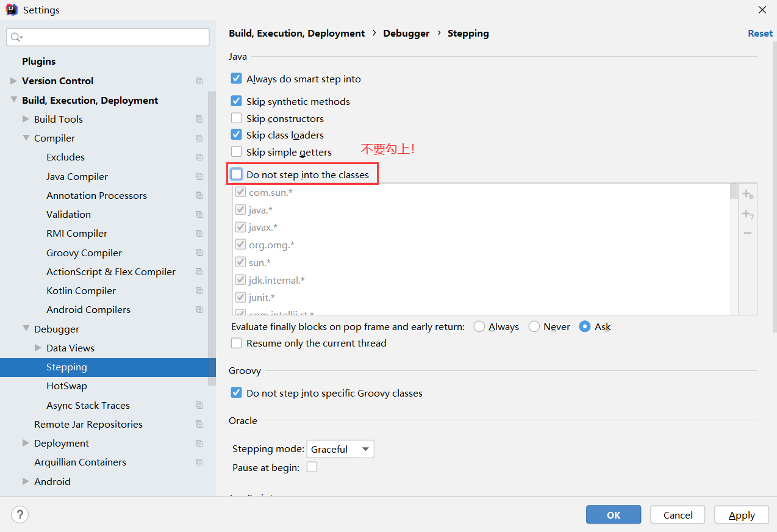Enable "Do not step into the classes"
Image resolution: width=777 pixels, height=532 pixels.
237,174
